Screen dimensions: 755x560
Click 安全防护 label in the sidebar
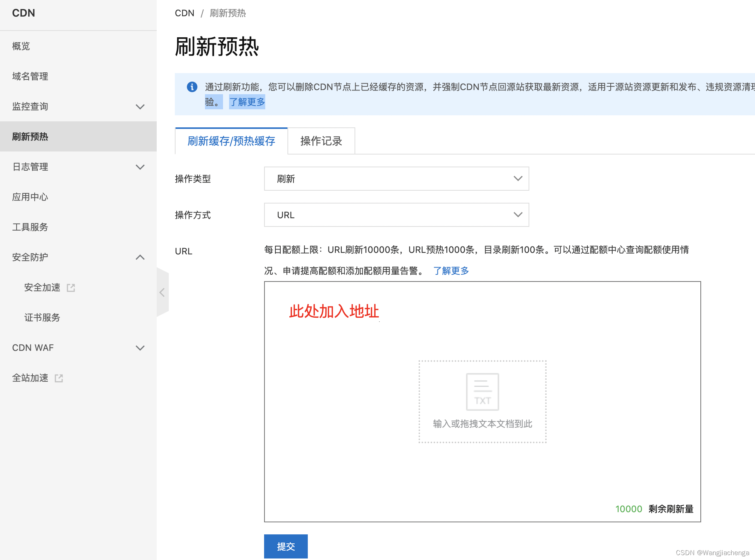pos(30,257)
